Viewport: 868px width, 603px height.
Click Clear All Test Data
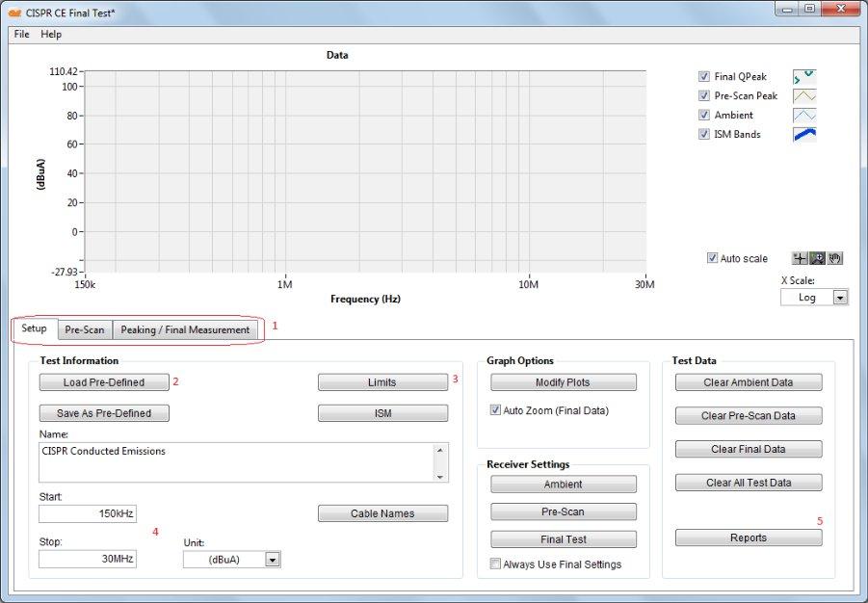(749, 483)
